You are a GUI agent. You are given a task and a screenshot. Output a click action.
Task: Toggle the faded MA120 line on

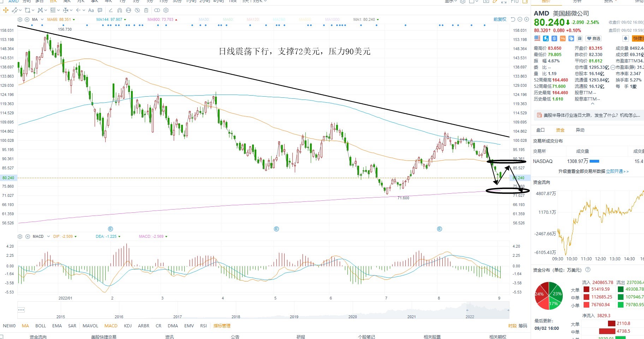253,19
